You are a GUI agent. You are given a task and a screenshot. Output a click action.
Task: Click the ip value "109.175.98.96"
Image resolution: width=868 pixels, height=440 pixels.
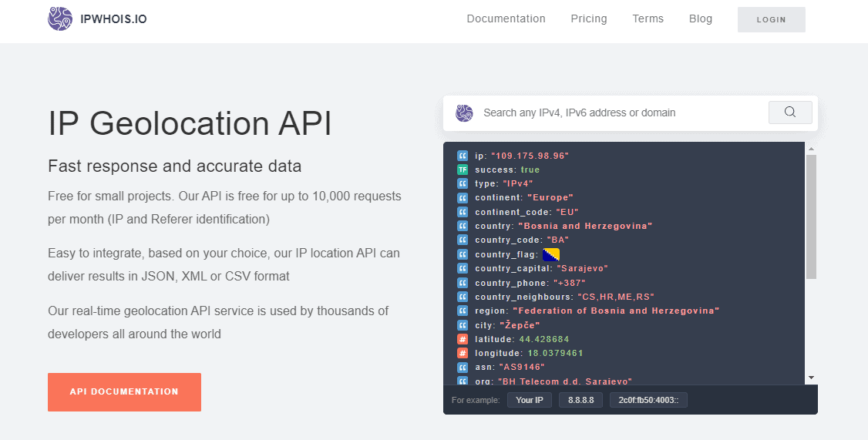click(530, 156)
